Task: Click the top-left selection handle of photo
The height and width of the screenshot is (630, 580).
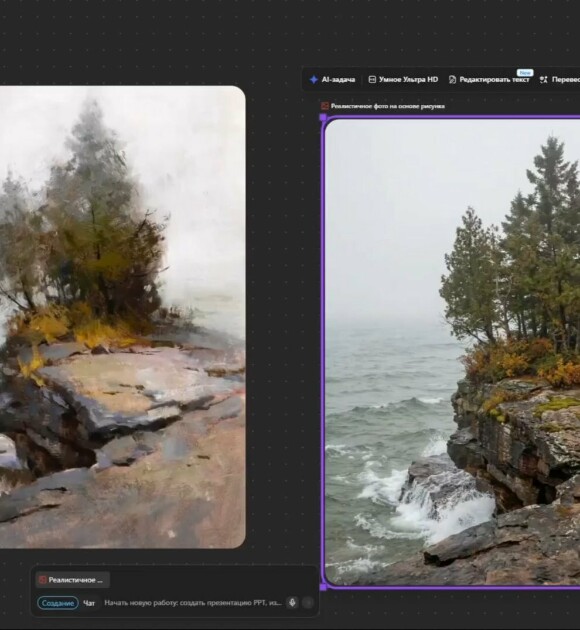Action: tap(323, 118)
